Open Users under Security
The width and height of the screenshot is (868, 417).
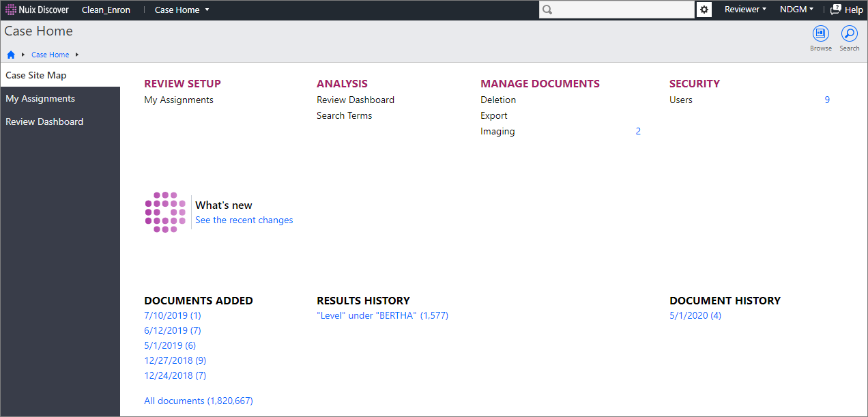pos(681,100)
